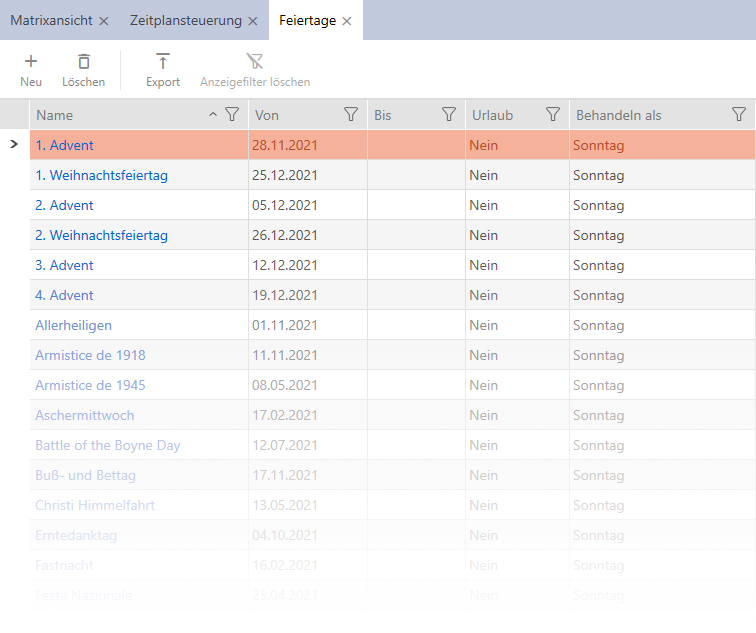Click the Löschen trash icon
Viewport: 756px width, 633px height.
click(x=83, y=62)
